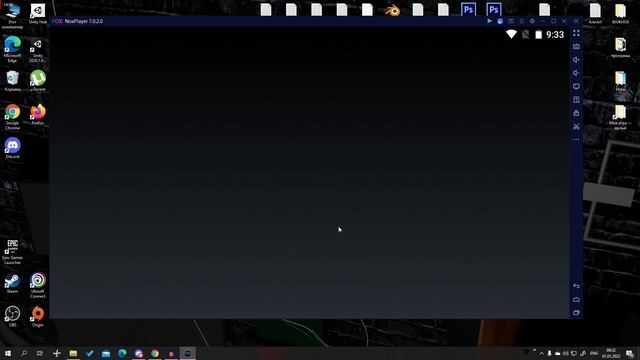This screenshot has width=640, height=360.
Task: Click the NoxPlayer fullscreen icon in sidebar
Action: click(x=576, y=33)
